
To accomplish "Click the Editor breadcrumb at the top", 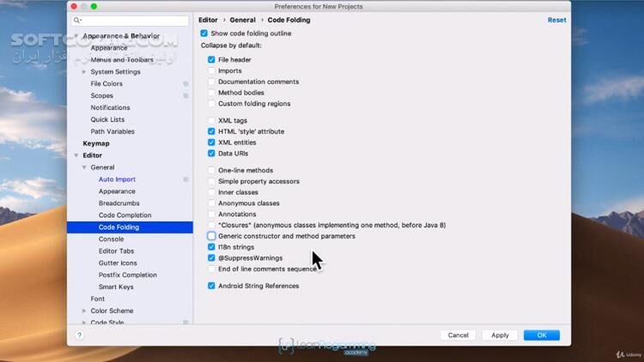I will pos(208,19).
